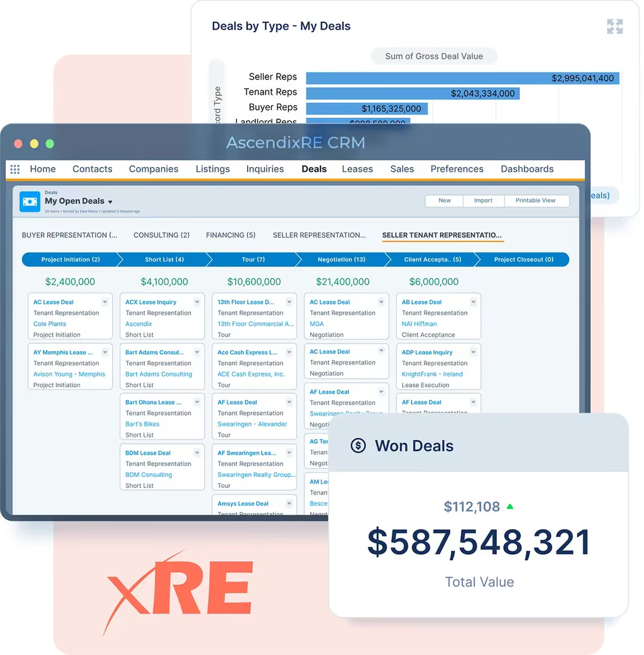Open the Contacts nav item

[92, 169]
